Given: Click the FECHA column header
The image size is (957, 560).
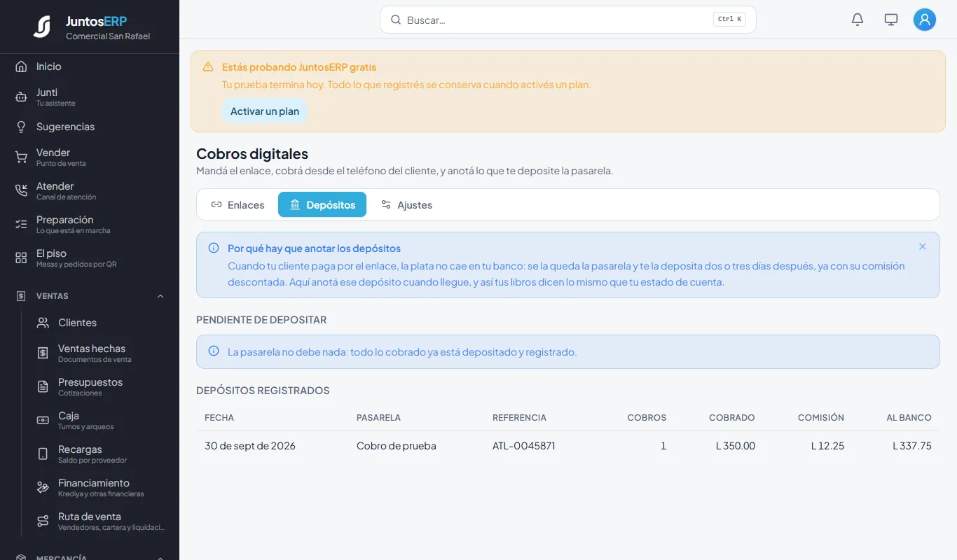Looking at the screenshot, I should pyautogui.click(x=219, y=417).
